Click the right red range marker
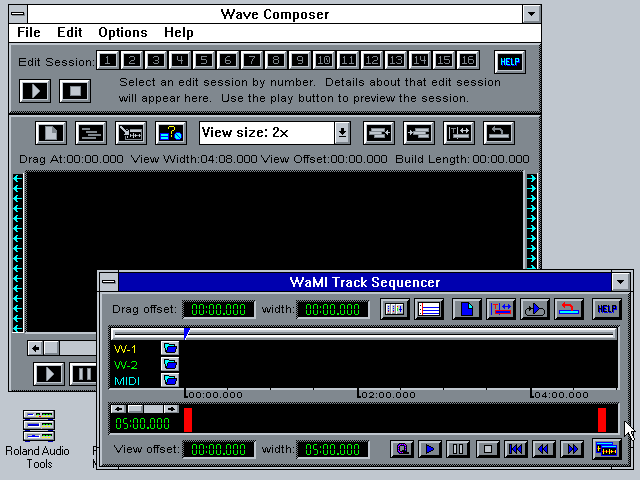The height and width of the screenshot is (480, 640). (x=602, y=420)
